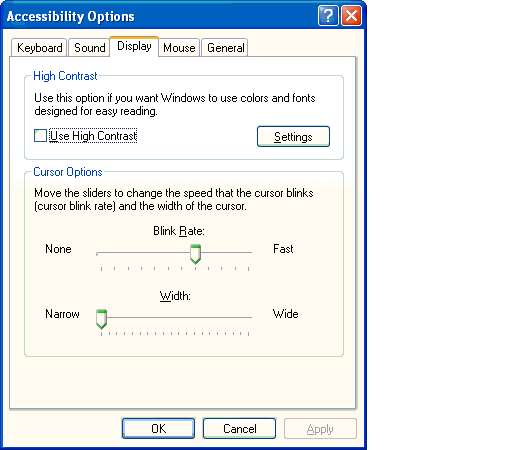Click the 'Blink Rate:' label
Viewport: 512px width, 450px height.
[x=179, y=231]
